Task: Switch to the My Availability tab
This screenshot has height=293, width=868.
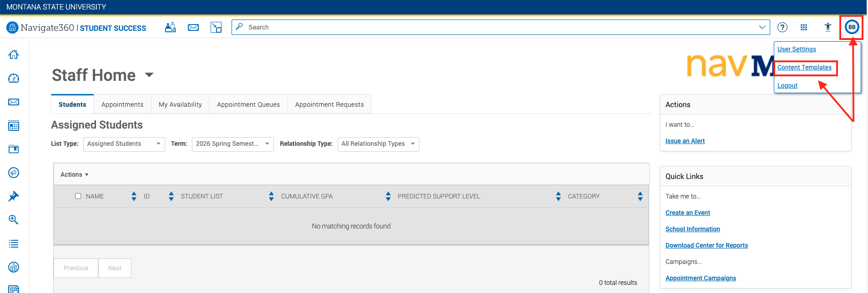Action: (180, 104)
